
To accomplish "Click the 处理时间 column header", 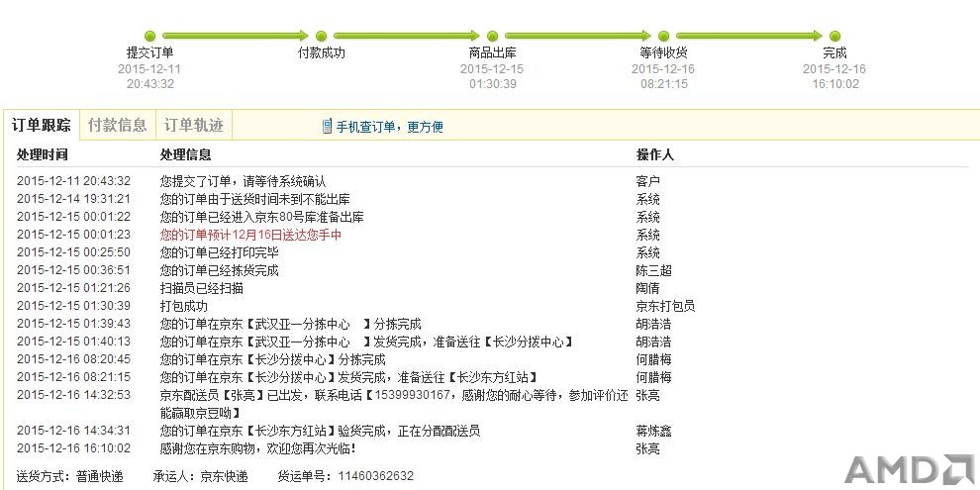I will (x=42, y=155).
